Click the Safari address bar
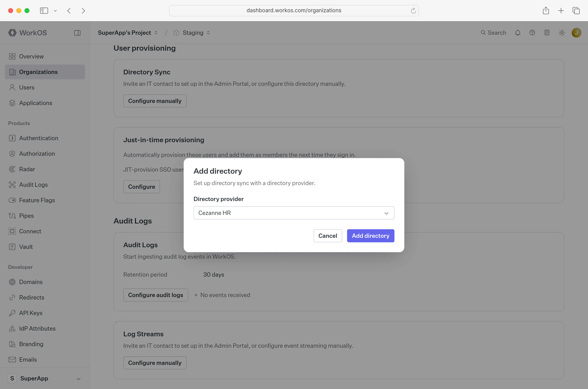588x389 pixels. click(294, 11)
